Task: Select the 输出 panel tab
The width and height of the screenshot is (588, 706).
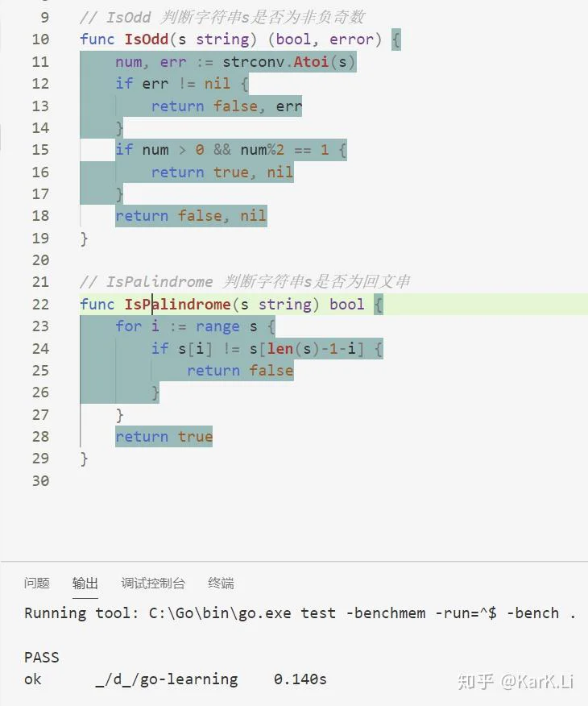Action: (85, 583)
